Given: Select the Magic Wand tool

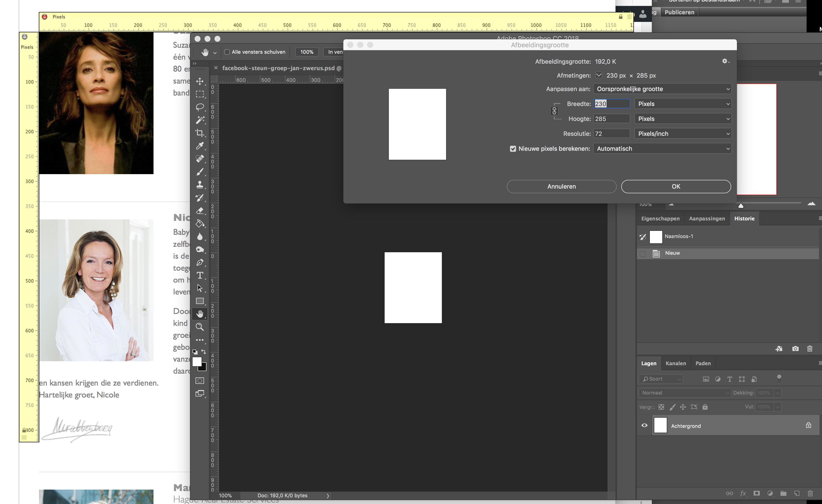Looking at the screenshot, I should (200, 120).
